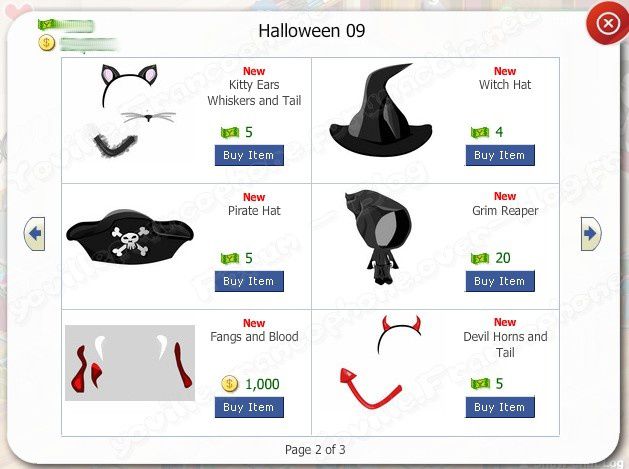Click the cash icon beside Grim Reaper price 20

pyautogui.click(x=480, y=258)
